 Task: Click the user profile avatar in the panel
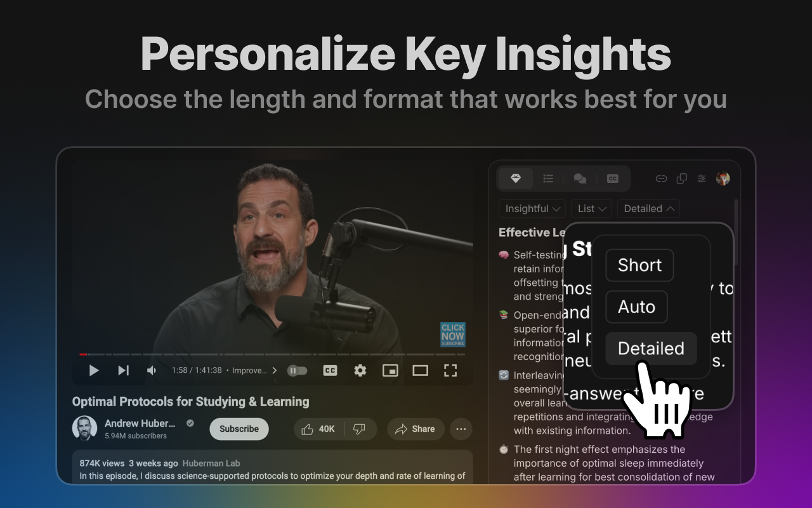coord(723,178)
